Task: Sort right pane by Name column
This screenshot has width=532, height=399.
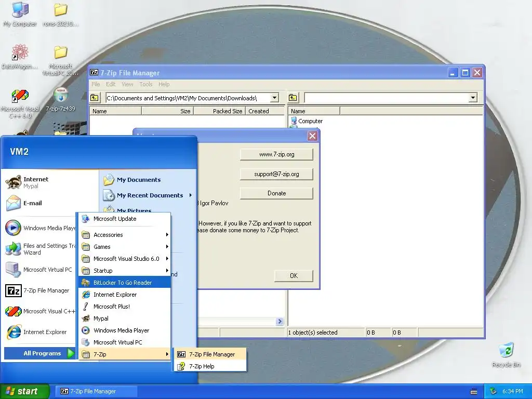Action: (x=314, y=111)
